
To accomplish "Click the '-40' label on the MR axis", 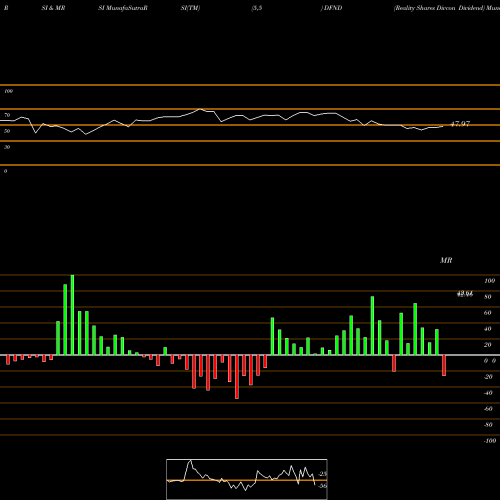I will point(488,393).
